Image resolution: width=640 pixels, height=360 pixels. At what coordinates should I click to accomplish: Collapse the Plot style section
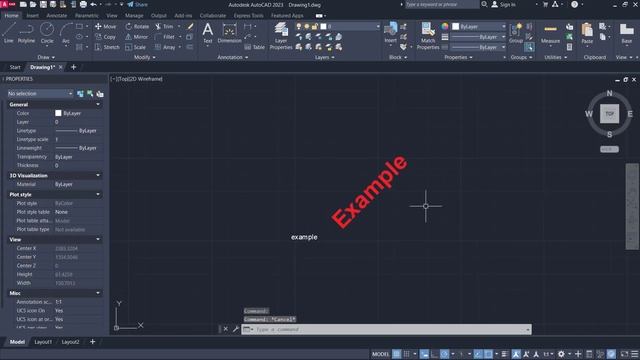pos(98,195)
